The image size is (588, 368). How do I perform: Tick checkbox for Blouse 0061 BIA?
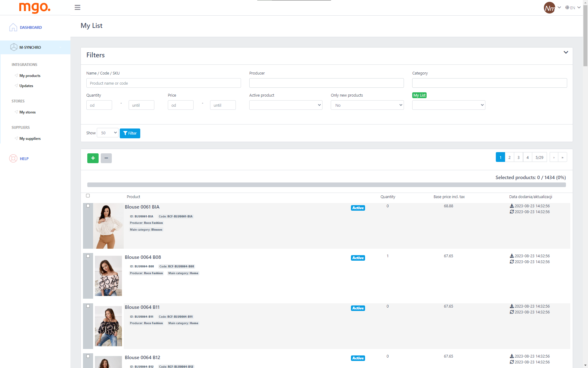coord(88,206)
